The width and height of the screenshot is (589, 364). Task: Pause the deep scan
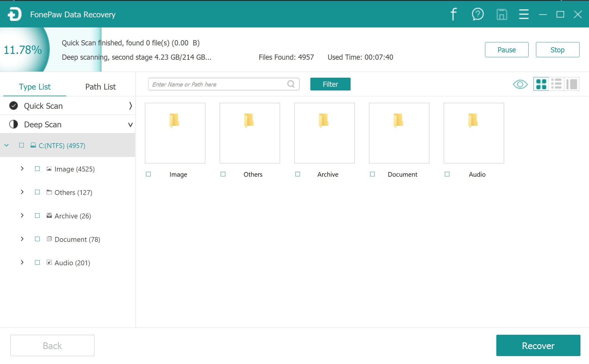coord(506,50)
